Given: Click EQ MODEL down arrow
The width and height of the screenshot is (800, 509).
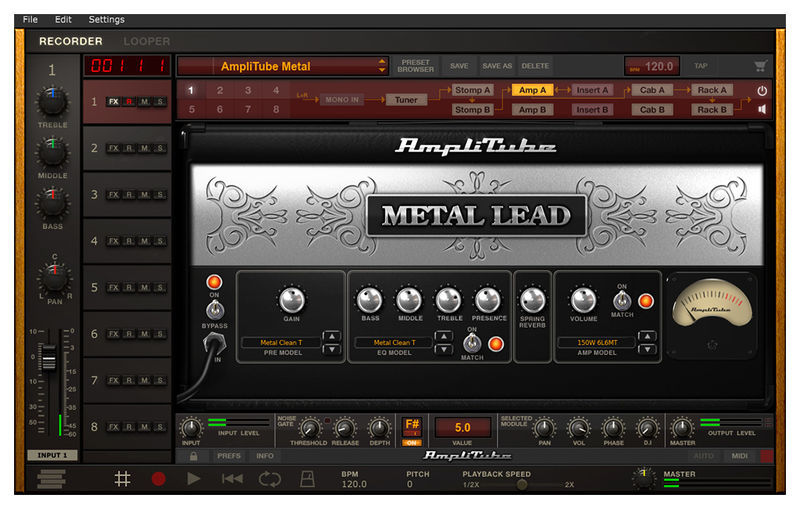Looking at the screenshot, I should 444,349.
